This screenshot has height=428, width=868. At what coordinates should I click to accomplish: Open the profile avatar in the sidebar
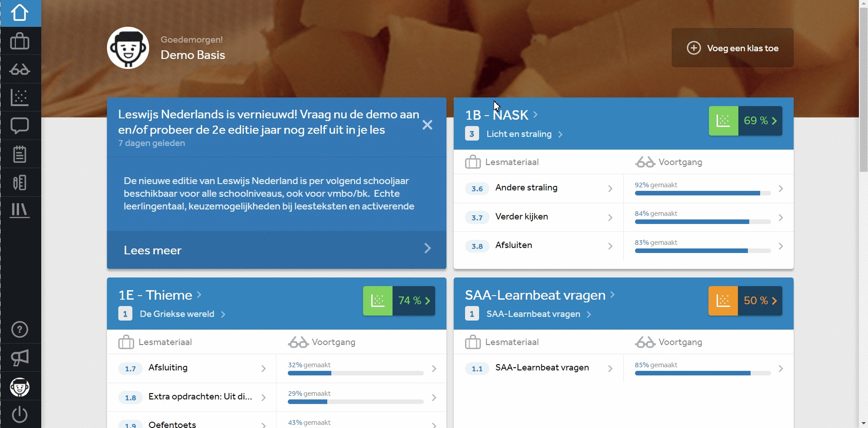[20, 387]
